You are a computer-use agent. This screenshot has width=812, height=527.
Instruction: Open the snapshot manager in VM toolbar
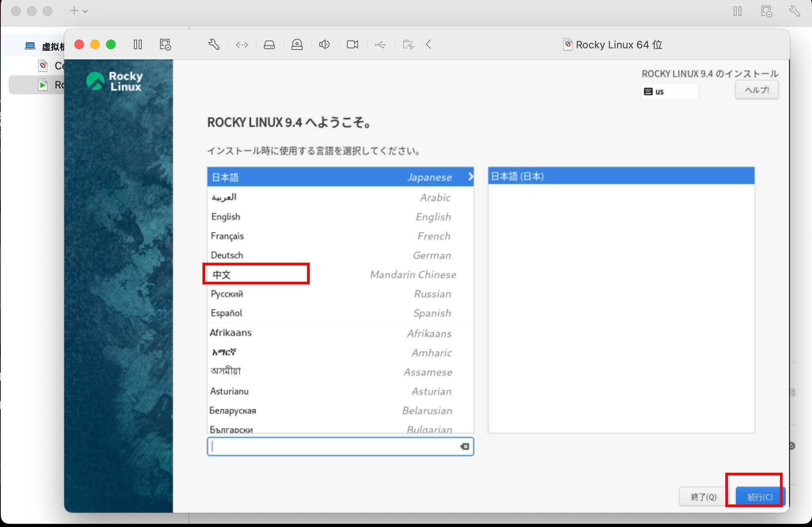coord(165,44)
